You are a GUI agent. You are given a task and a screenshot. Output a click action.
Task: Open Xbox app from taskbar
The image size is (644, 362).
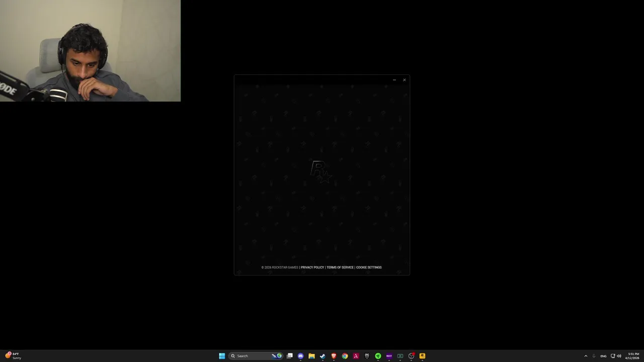tap(400, 356)
